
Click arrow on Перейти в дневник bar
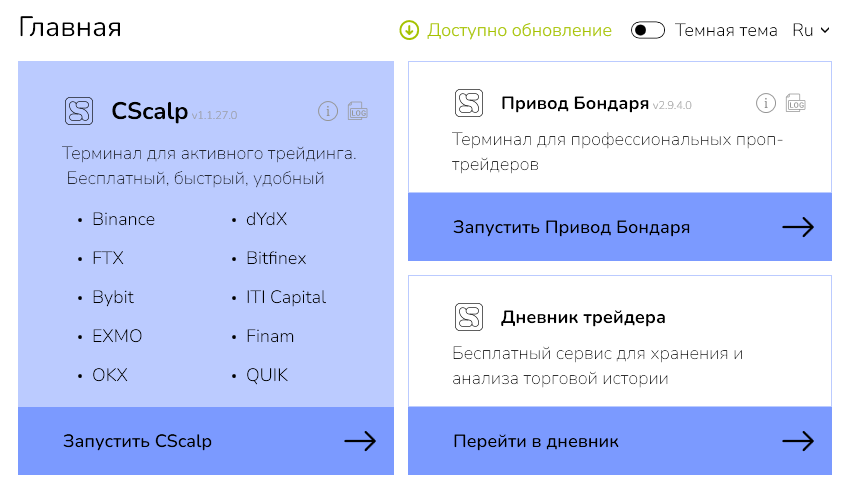[798, 441]
